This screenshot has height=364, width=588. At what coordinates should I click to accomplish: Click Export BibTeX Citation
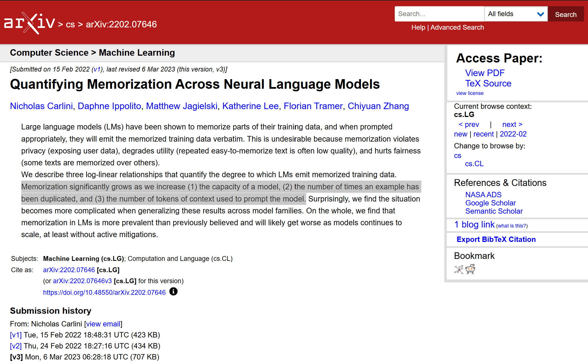tap(496, 239)
